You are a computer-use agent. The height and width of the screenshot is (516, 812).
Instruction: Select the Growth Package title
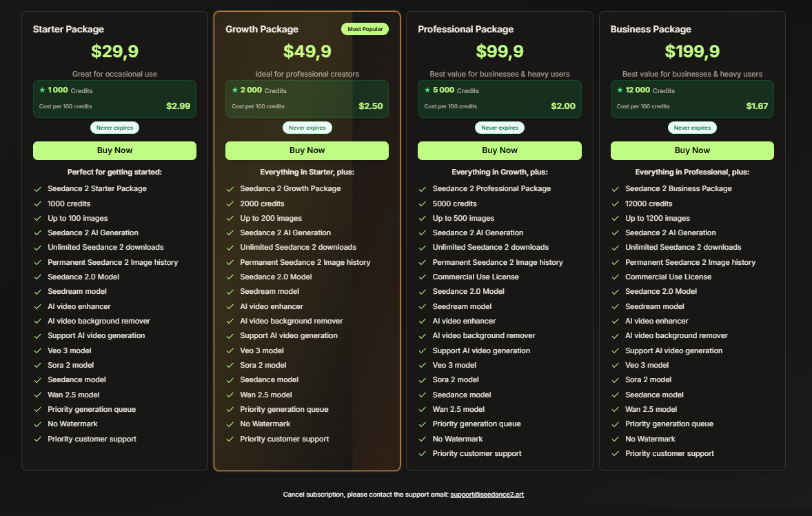[262, 29]
